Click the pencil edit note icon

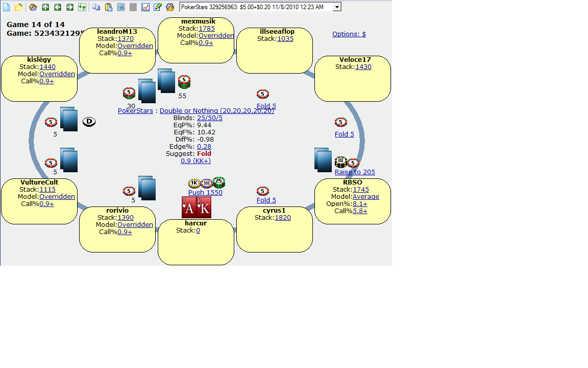(158, 7)
